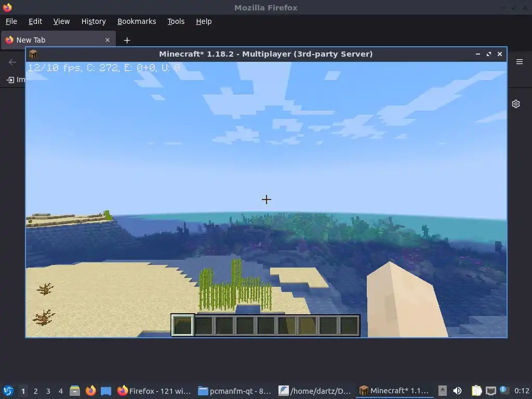Open the File menu in Firefox
532x399 pixels.
[x=11, y=21]
